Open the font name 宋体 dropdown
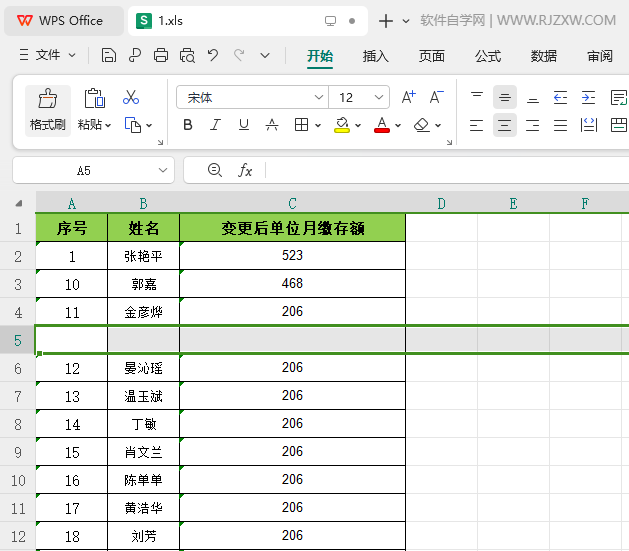Screen dimensions: 629x551 [x=319, y=97]
